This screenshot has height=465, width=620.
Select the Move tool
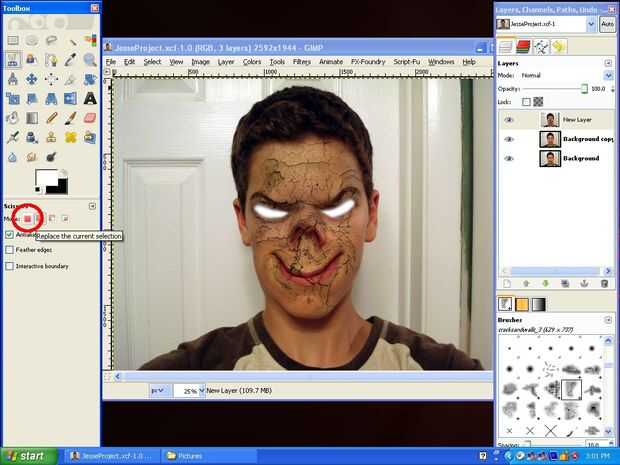(32, 79)
